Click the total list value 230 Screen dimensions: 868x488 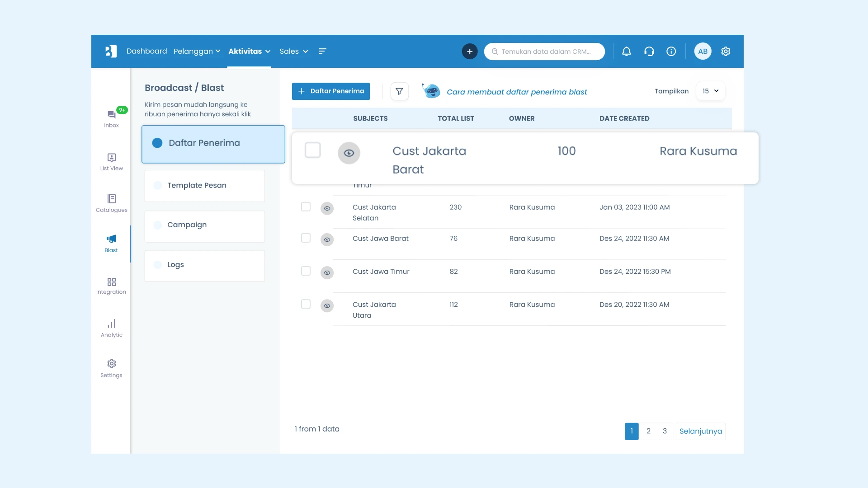coord(455,207)
